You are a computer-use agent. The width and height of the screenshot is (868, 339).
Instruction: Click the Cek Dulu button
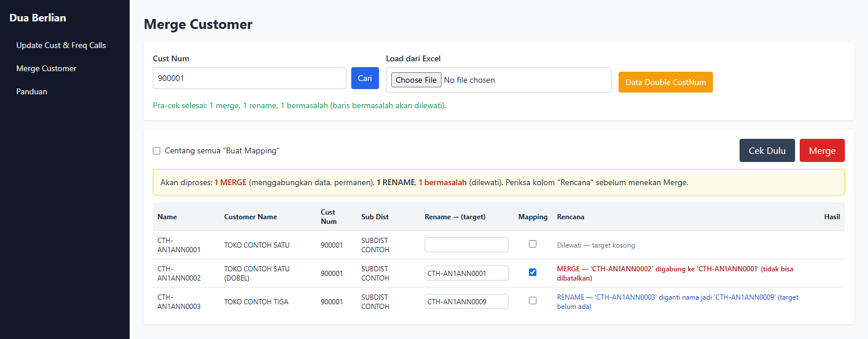(767, 150)
